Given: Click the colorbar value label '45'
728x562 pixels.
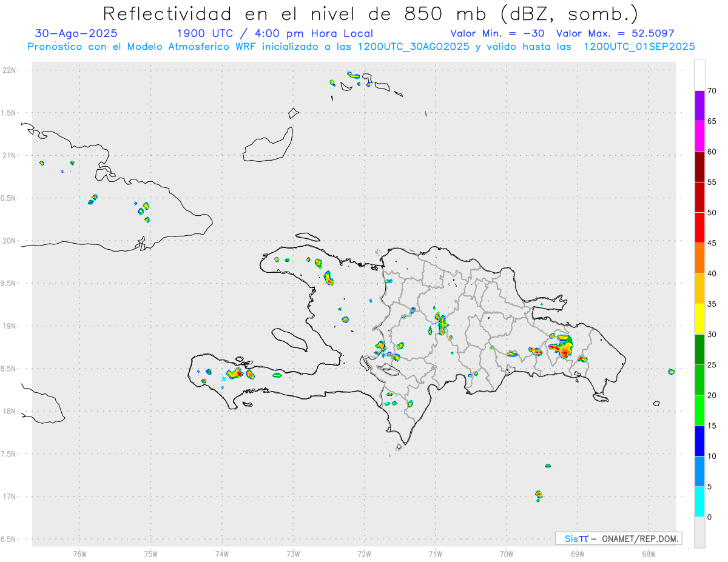Looking at the screenshot, I should 712,243.
